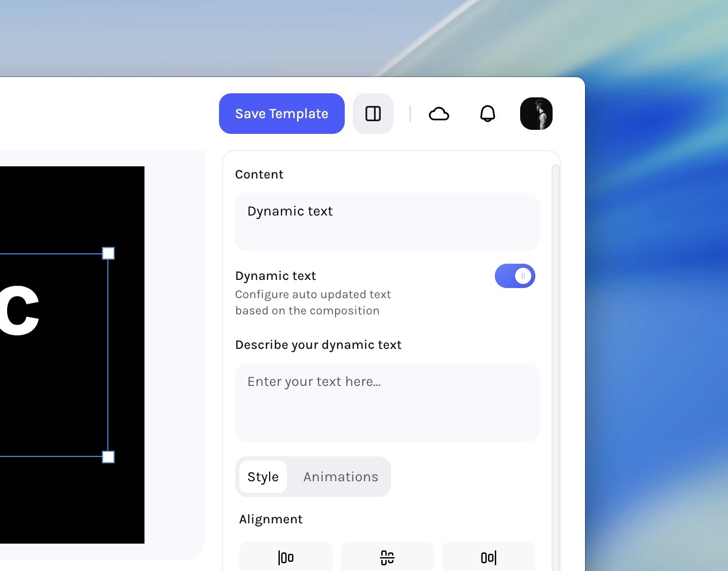Open the notifications bell

tap(488, 114)
